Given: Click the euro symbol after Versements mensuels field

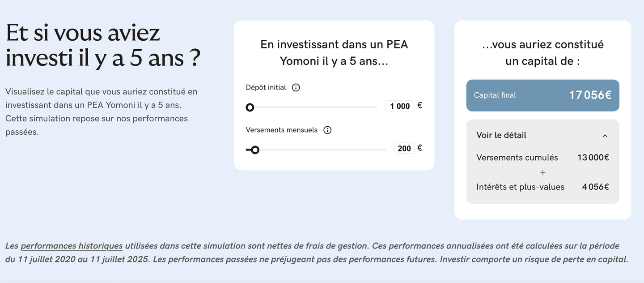Looking at the screenshot, I should point(419,148).
